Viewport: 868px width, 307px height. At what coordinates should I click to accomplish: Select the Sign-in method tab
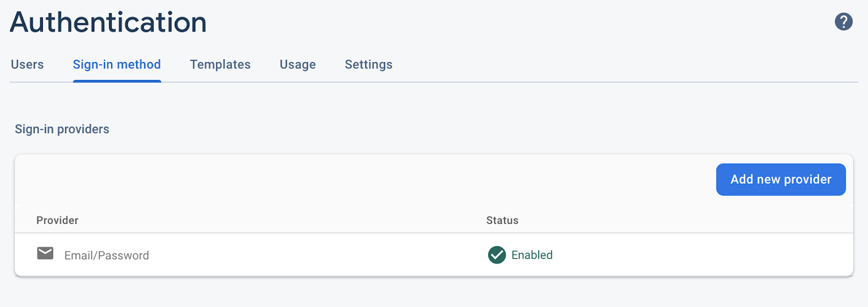point(117,65)
